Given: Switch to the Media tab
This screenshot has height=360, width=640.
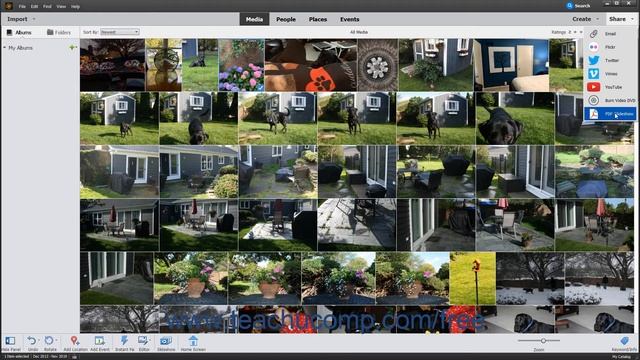Looking at the screenshot, I should (254, 19).
